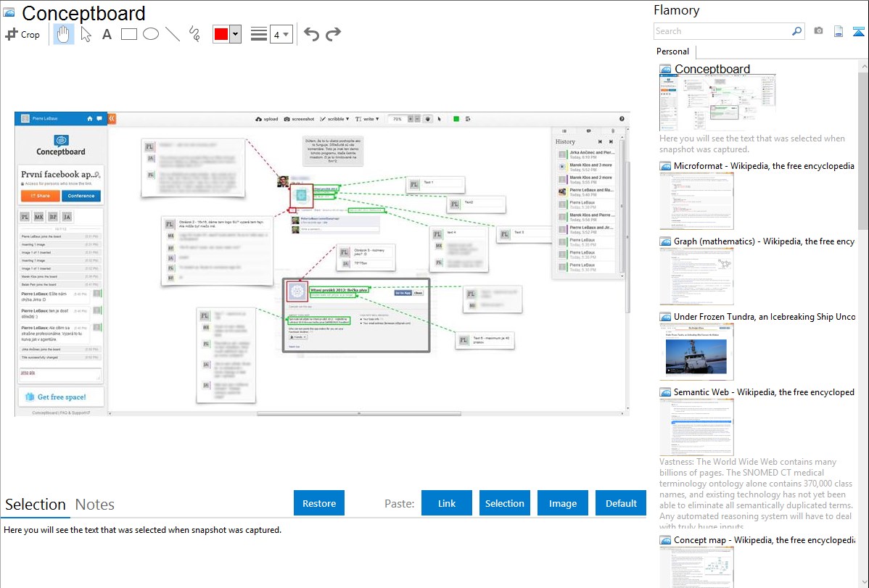This screenshot has width=869, height=588.
Task: Open the Semantic Web snapshot thumbnail
Action: tap(696, 427)
